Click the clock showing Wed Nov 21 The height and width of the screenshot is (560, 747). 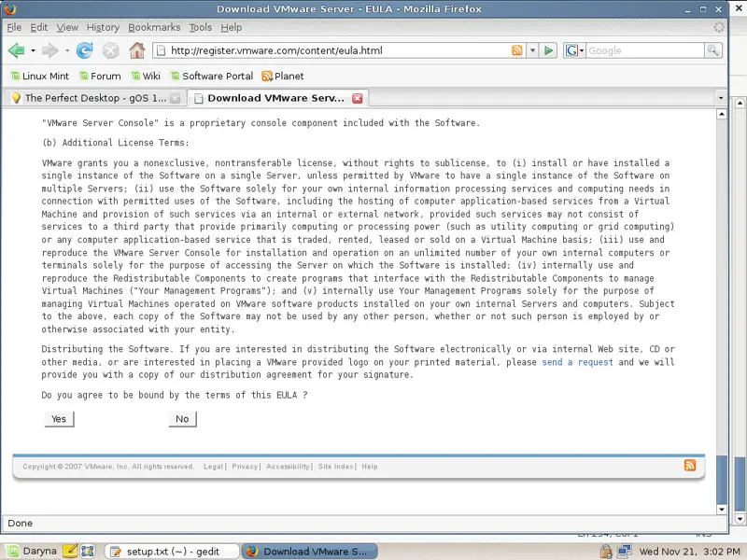coord(689,552)
